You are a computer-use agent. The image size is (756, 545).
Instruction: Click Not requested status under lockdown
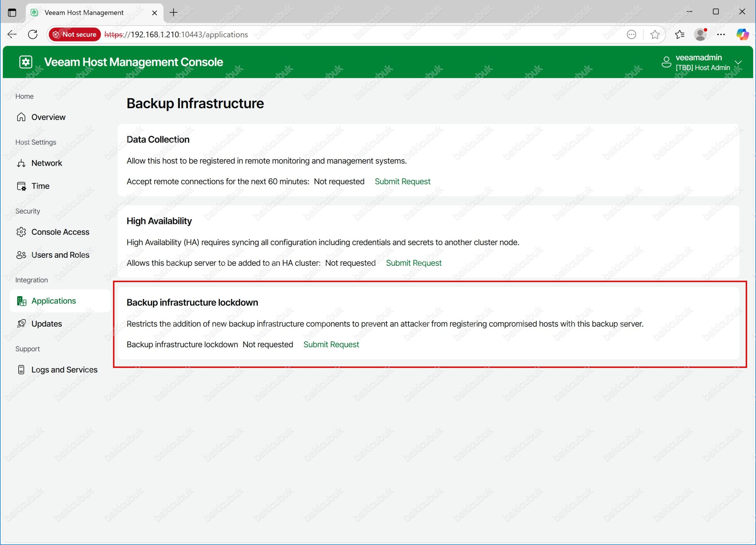(268, 344)
